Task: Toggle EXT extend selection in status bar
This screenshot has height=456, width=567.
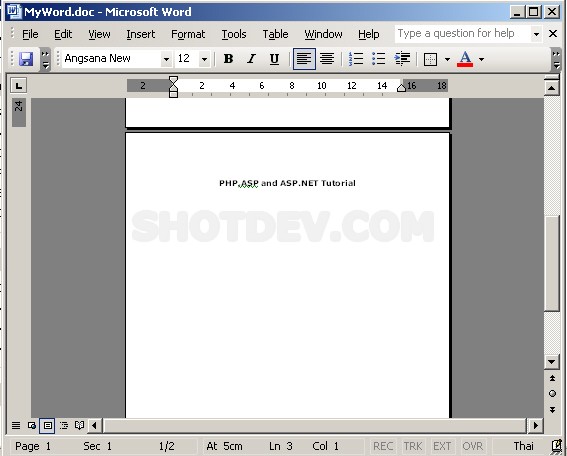Action: (442, 446)
